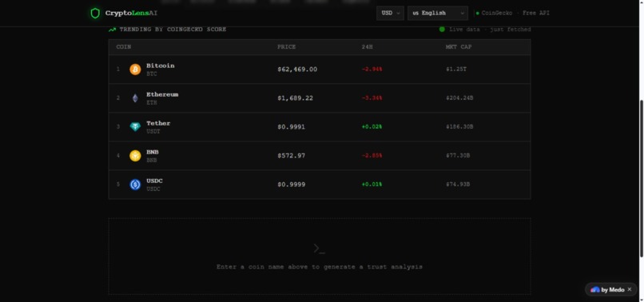Click the CryptoLensAI shield logo icon

tap(95, 13)
